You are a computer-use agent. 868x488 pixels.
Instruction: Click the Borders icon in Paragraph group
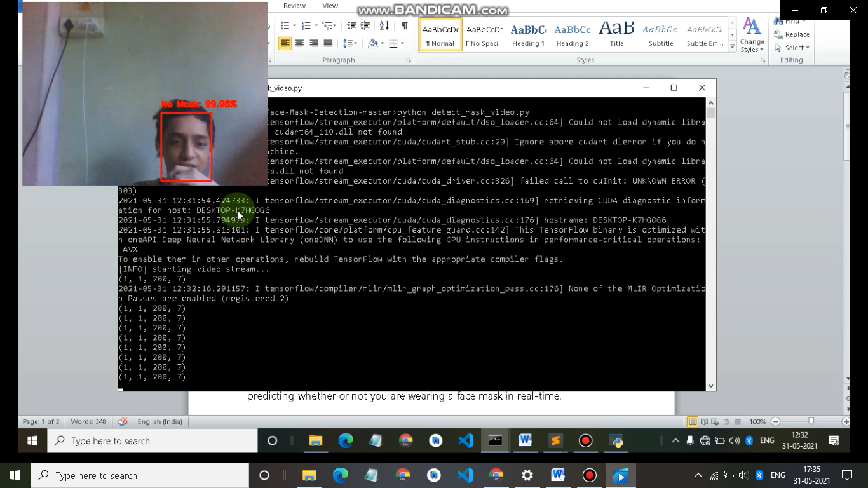pyautogui.click(x=393, y=43)
